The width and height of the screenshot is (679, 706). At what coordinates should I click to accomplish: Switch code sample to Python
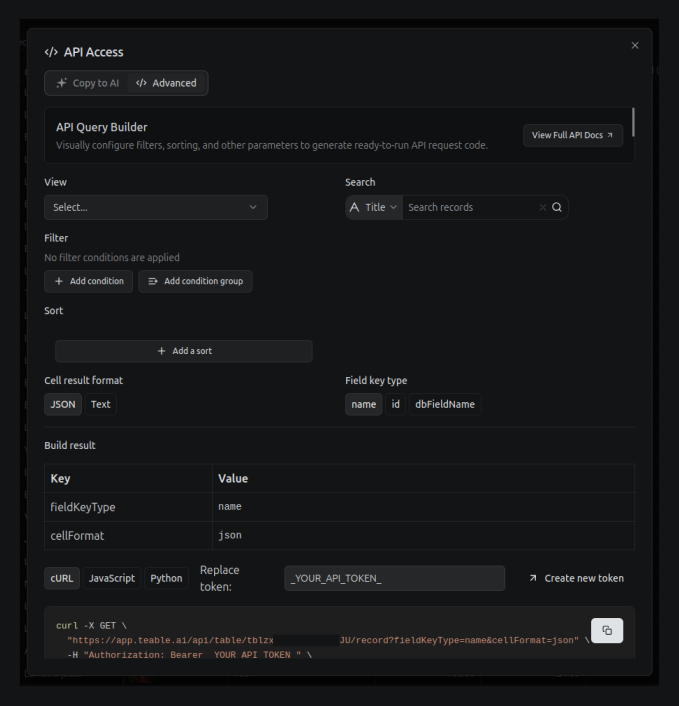coord(166,578)
